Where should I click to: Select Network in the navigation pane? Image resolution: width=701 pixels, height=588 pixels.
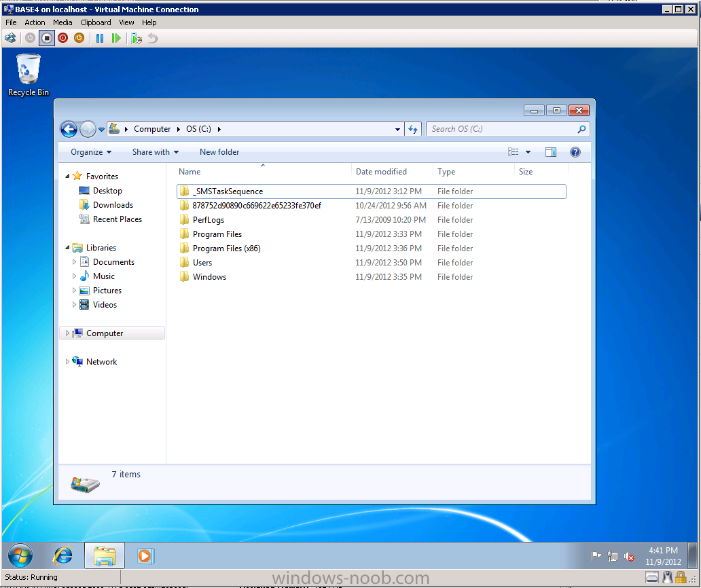click(101, 362)
